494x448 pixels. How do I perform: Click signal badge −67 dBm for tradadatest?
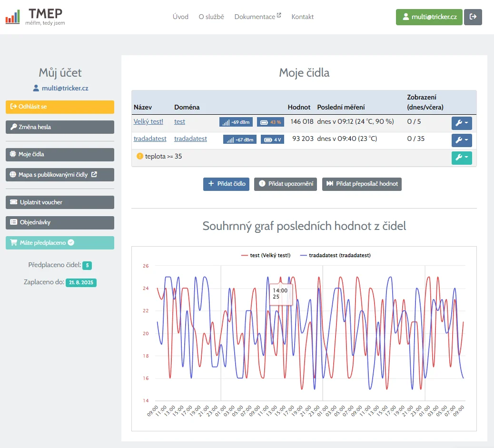[239, 139]
